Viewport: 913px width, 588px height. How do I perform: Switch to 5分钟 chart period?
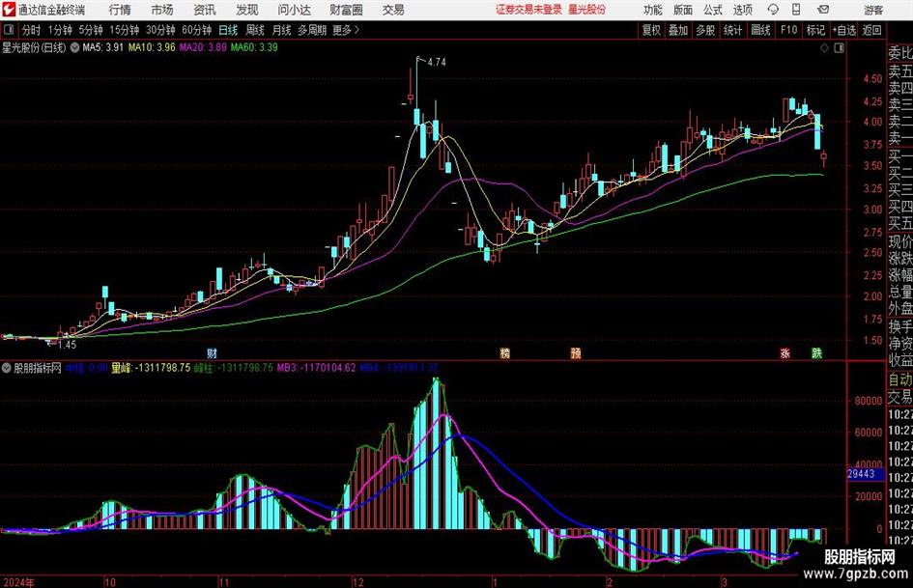coord(91,30)
